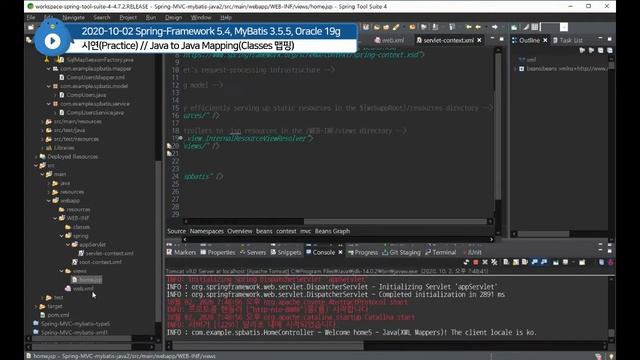Click the Task List tab icon
This screenshot has height=360, width=640.
click(x=555, y=40)
